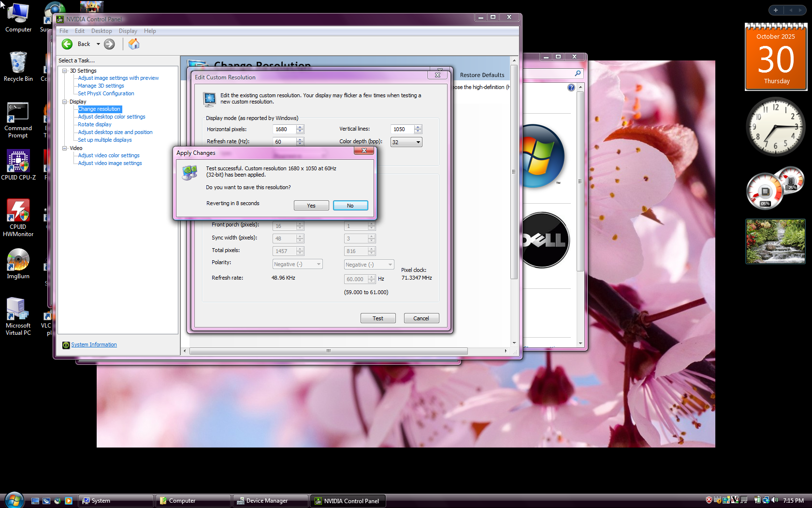Image resolution: width=812 pixels, height=508 pixels.
Task: Switch to Device Manager in taskbar
Action: coord(270,501)
